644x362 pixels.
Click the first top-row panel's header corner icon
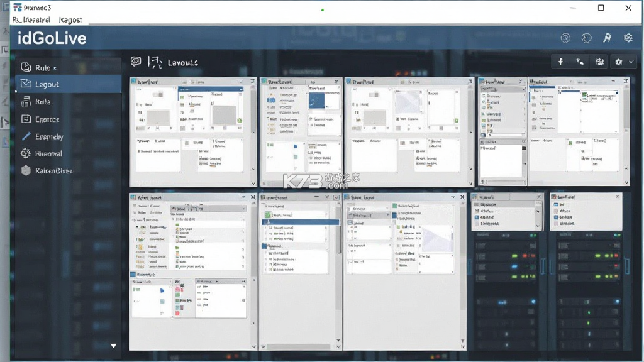(x=253, y=81)
